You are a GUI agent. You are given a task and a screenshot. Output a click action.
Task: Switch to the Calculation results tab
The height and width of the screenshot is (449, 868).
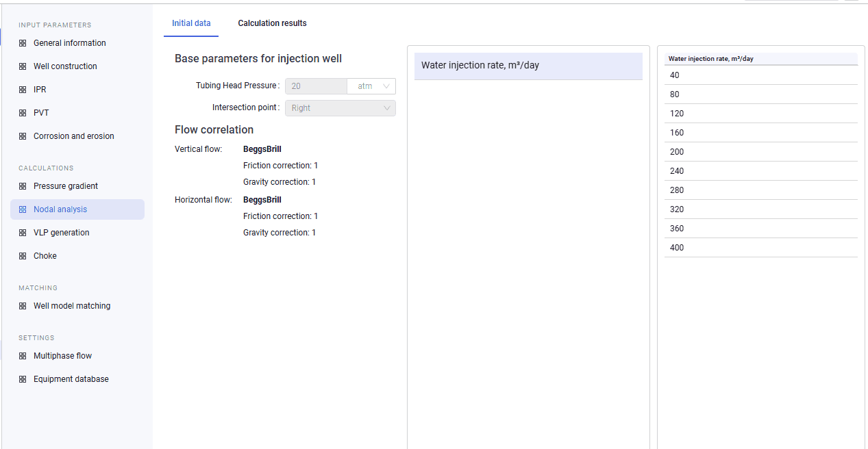(272, 23)
